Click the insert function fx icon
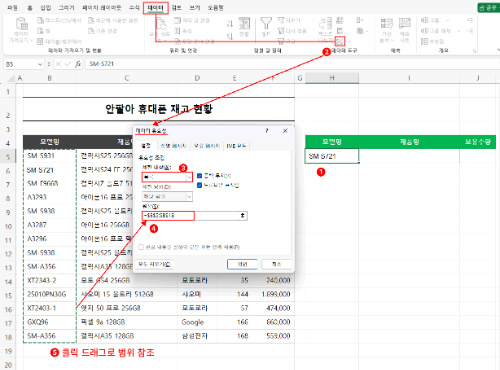500x370 pixels. pos(78,64)
